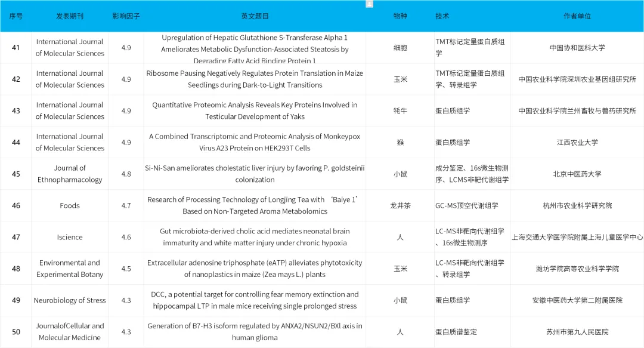644x348 pixels.
Task: Select row number 41 cell
Action: [16, 48]
